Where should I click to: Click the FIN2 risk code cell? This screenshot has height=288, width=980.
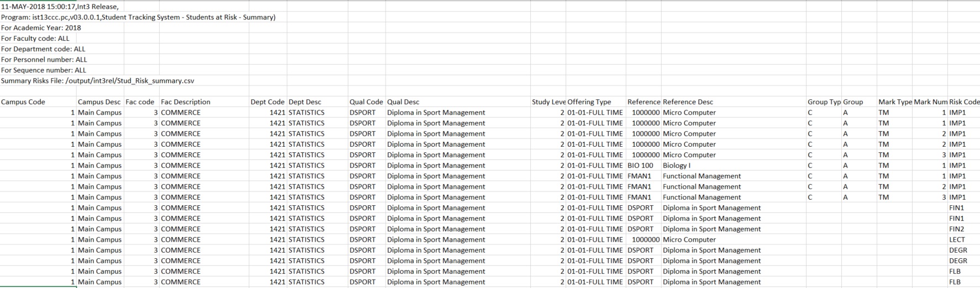tap(956, 229)
